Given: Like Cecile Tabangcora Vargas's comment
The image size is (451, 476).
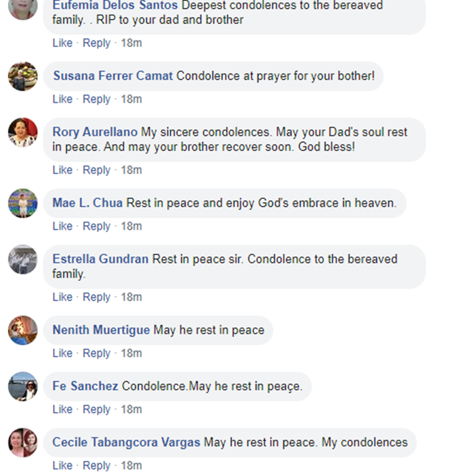Looking at the screenshot, I should coord(62,466).
